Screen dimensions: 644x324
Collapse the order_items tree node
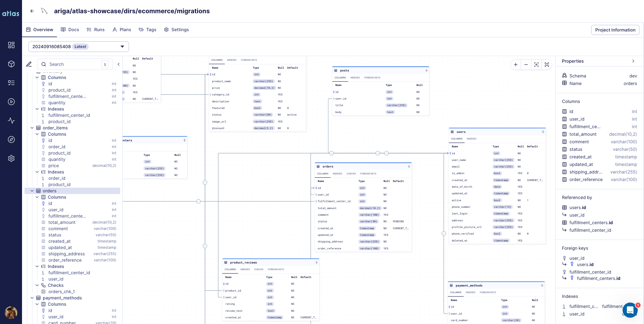pos(32,128)
